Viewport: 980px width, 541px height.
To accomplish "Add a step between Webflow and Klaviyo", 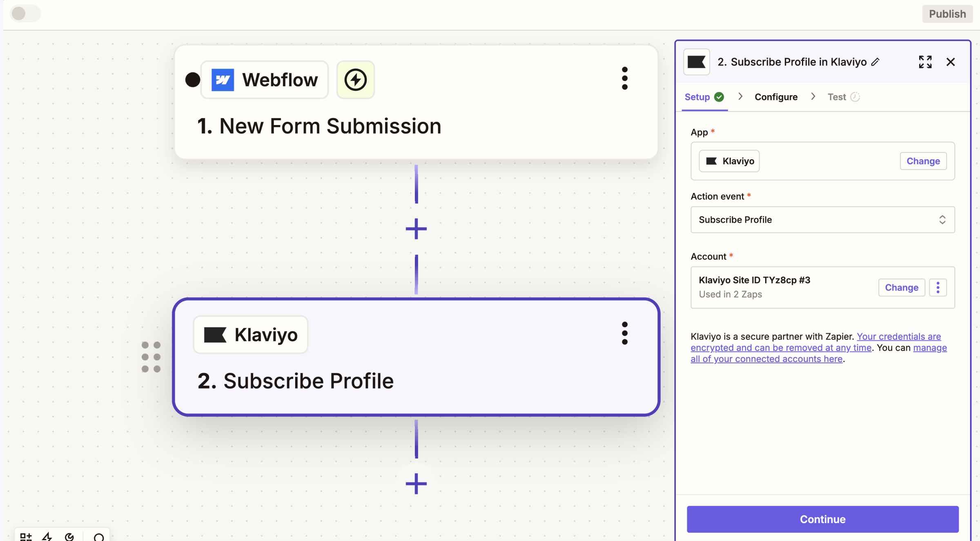I will click(416, 228).
